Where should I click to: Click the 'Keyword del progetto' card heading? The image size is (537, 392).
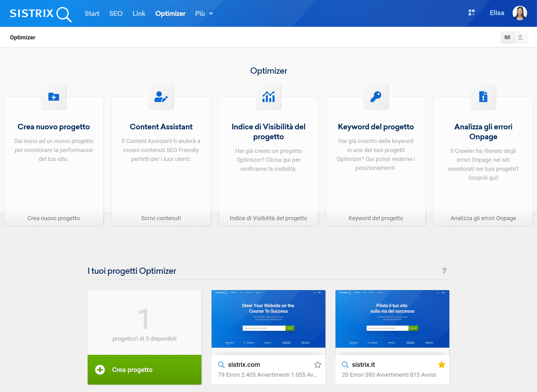pyautogui.click(x=376, y=127)
